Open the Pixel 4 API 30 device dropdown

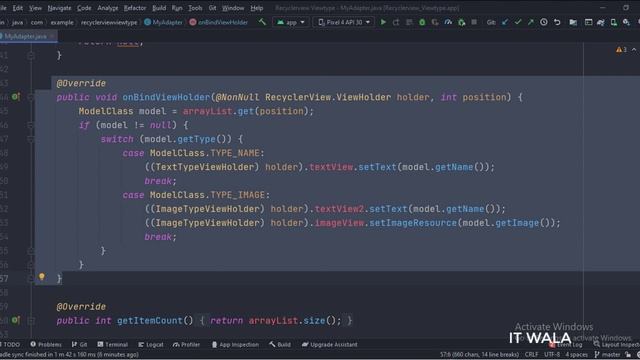(344, 22)
